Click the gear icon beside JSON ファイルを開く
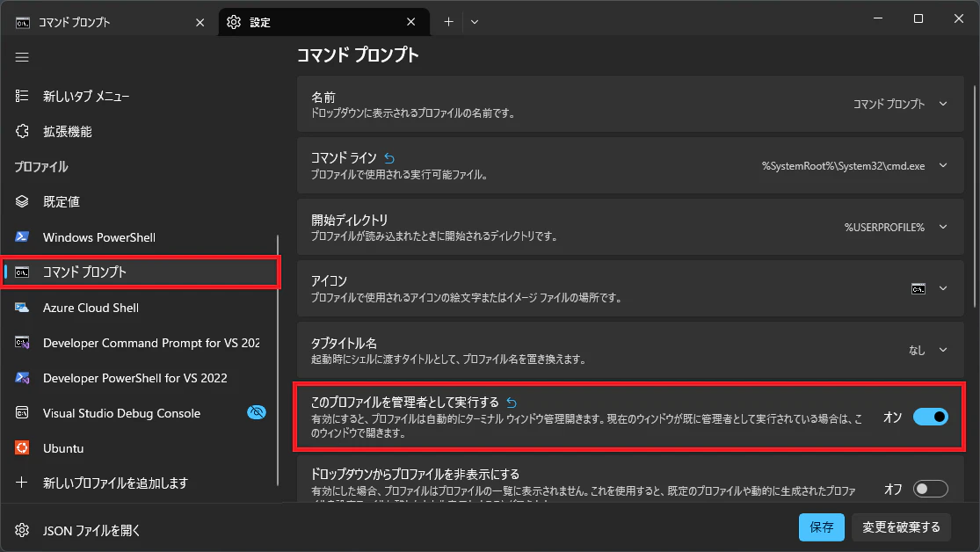This screenshot has width=980, height=552. pyautogui.click(x=22, y=530)
